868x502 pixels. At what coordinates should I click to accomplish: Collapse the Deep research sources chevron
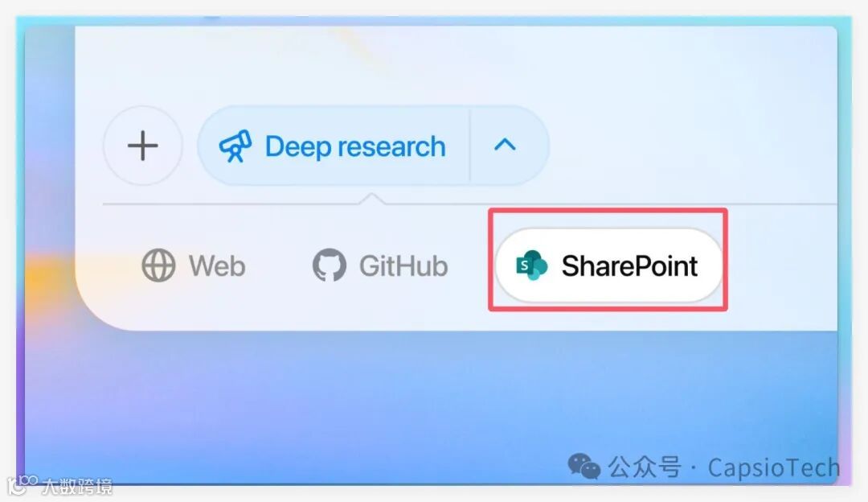tap(505, 145)
